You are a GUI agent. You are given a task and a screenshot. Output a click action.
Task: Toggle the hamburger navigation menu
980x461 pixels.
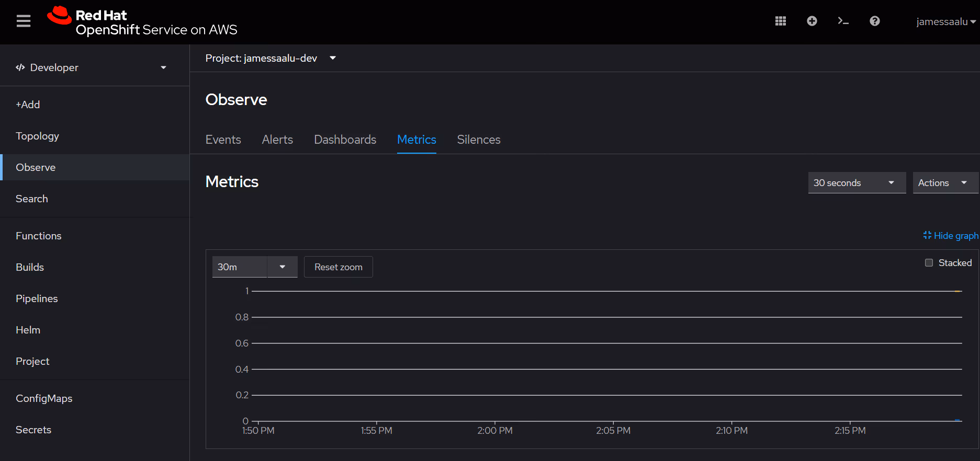coord(24,21)
